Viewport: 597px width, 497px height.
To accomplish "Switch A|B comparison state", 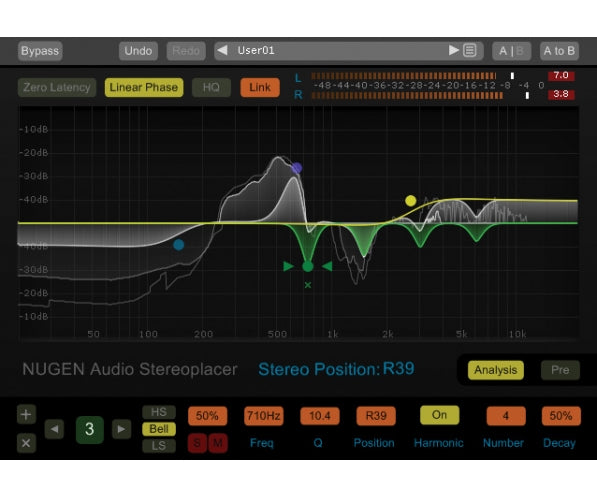I will tap(511, 51).
